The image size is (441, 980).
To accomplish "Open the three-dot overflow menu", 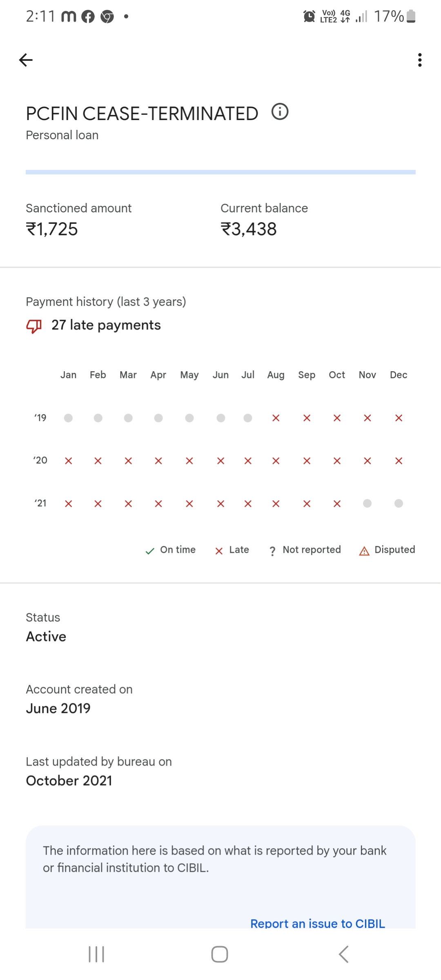I will (419, 60).
